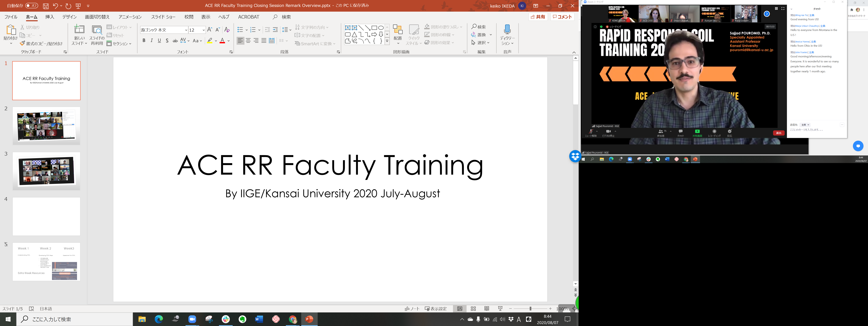Viewport: 868px width, 326px height.
Task: Open the ACROBAT ribbon tab
Action: coord(249,17)
